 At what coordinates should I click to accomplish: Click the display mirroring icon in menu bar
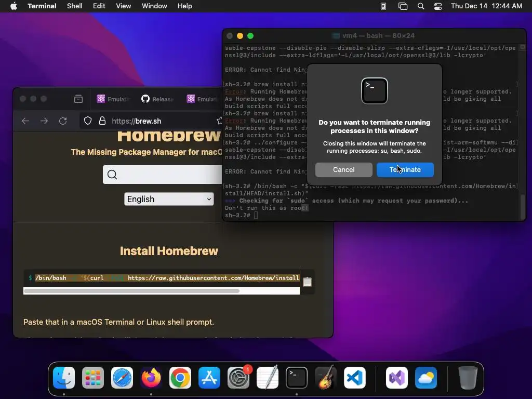tap(383, 6)
